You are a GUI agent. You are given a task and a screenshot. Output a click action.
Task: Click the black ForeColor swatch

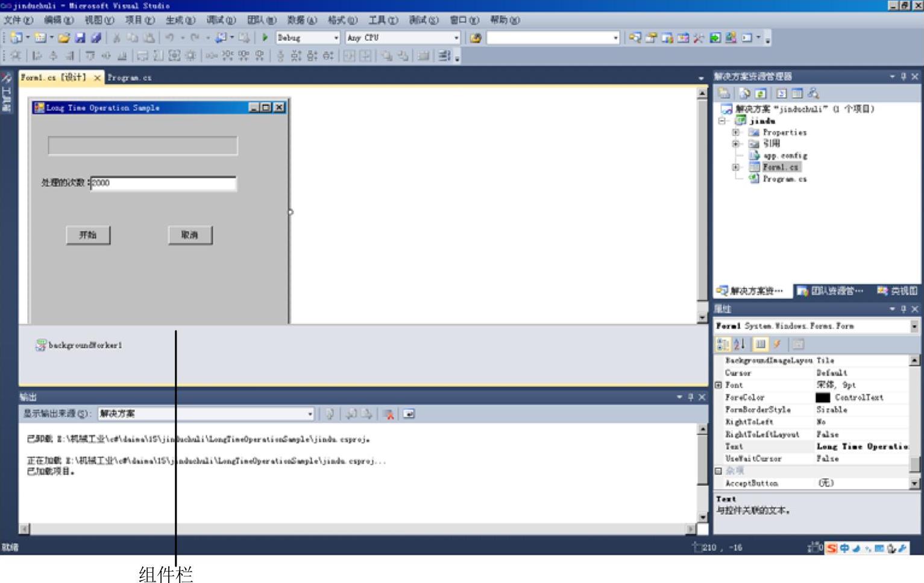coord(823,397)
